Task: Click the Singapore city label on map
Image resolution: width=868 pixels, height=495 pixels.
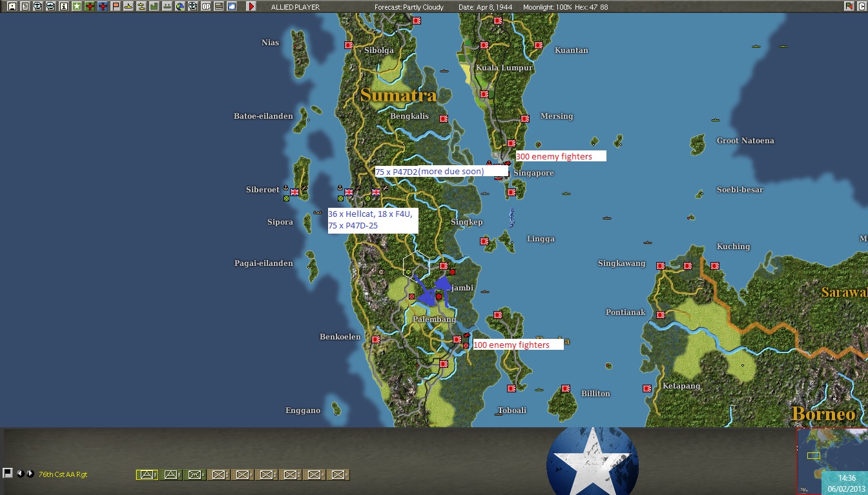Action: click(533, 173)
